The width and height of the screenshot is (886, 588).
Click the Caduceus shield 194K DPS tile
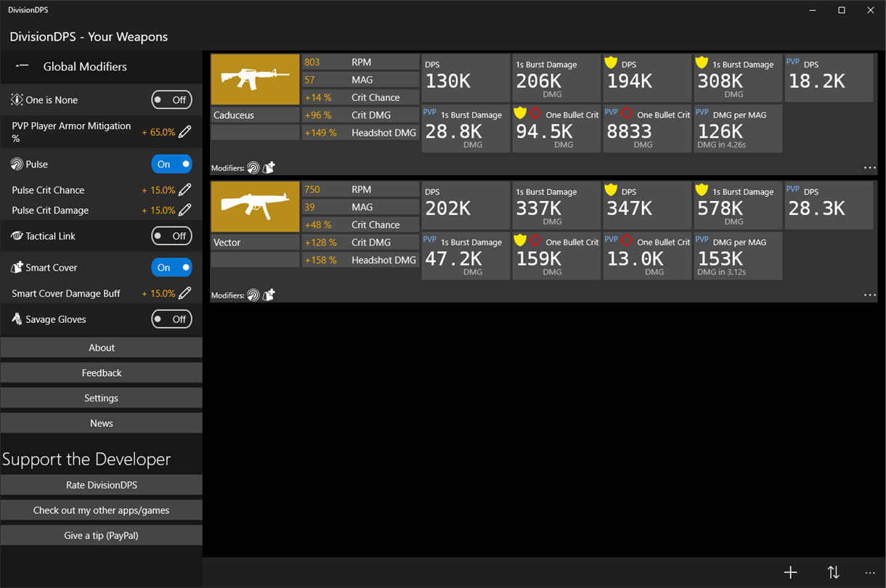647,78
